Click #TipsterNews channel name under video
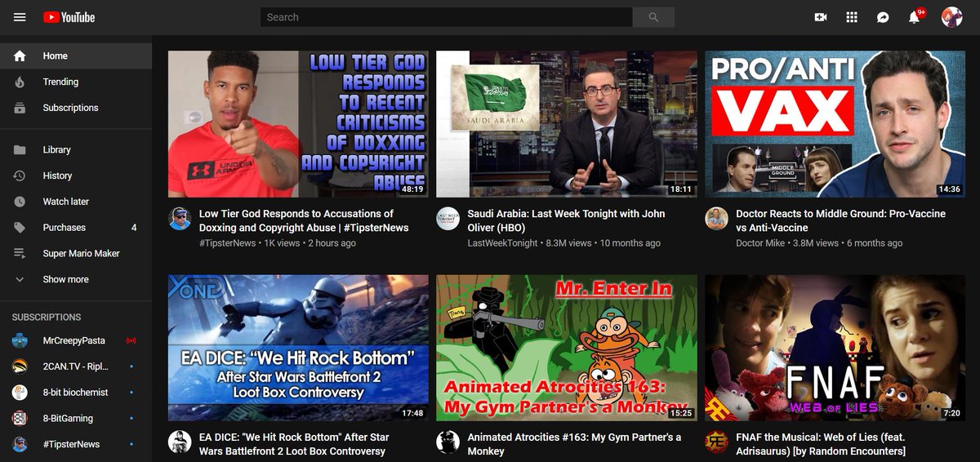 [227, 243]
